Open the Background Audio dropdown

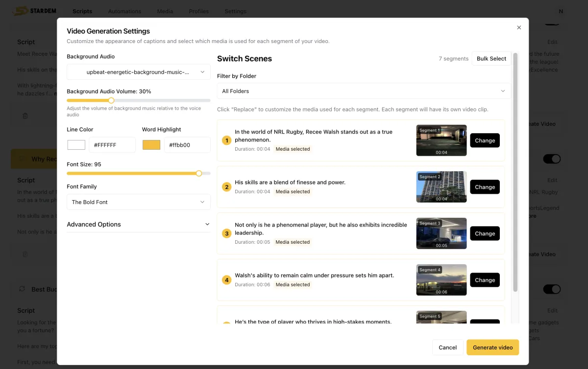point(139,72)
